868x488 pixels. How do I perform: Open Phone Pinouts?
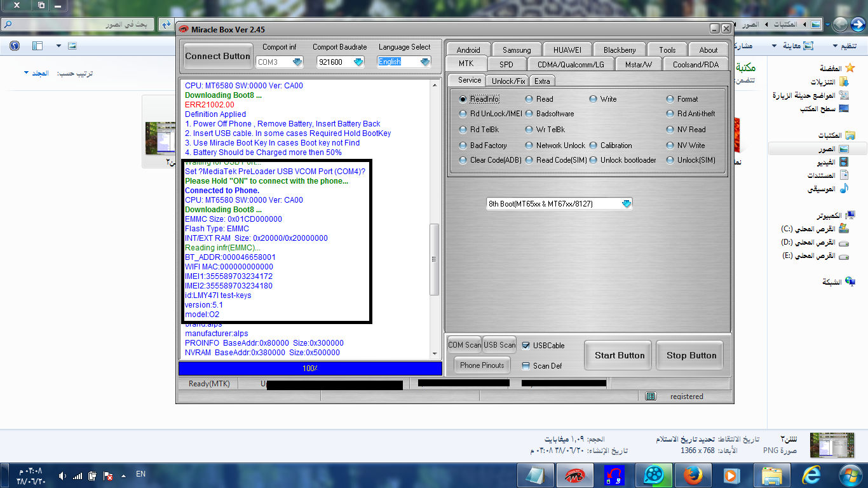[x=482, y=365]
